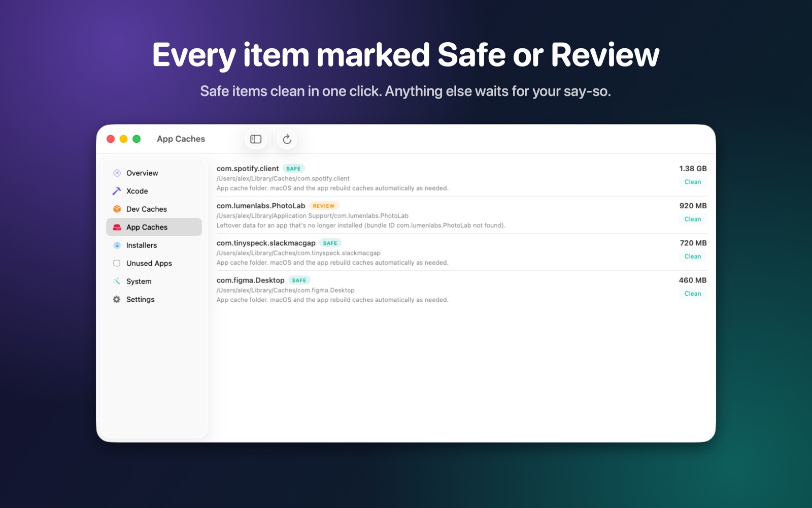Click the 720 MB size value

coord(693,243)
